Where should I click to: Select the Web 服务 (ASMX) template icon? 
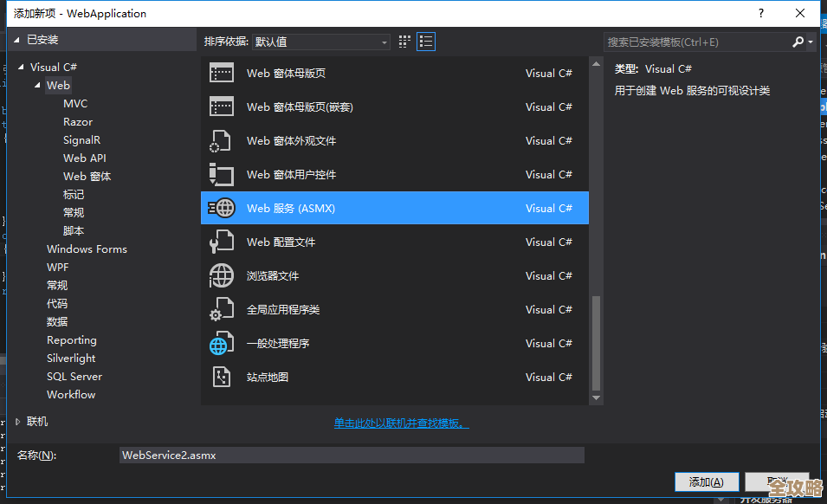coord(222,208)
